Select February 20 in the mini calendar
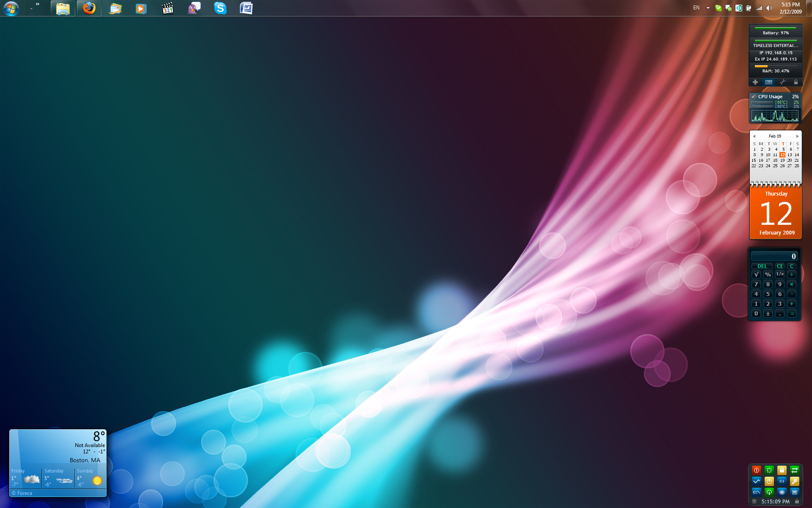 pyautogui.click(x=789, y=160)
